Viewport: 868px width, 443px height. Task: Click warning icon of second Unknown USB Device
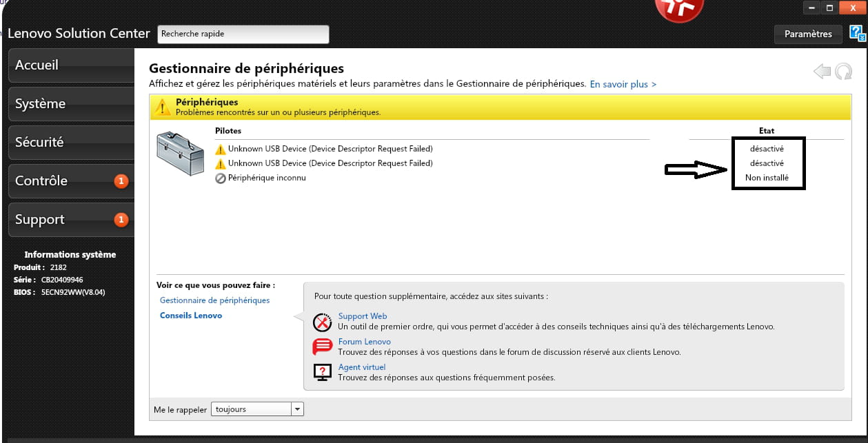[x=221, y=164]
